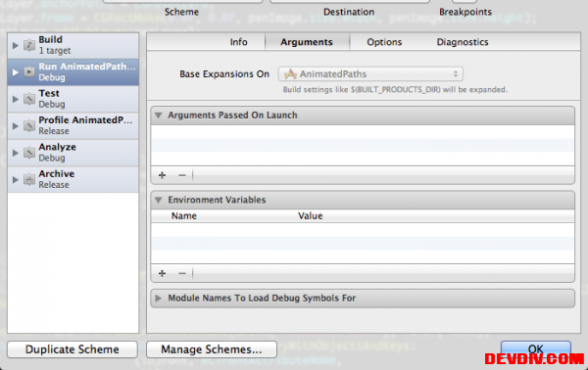Switch to the Info tab

(x=238, y=42)
